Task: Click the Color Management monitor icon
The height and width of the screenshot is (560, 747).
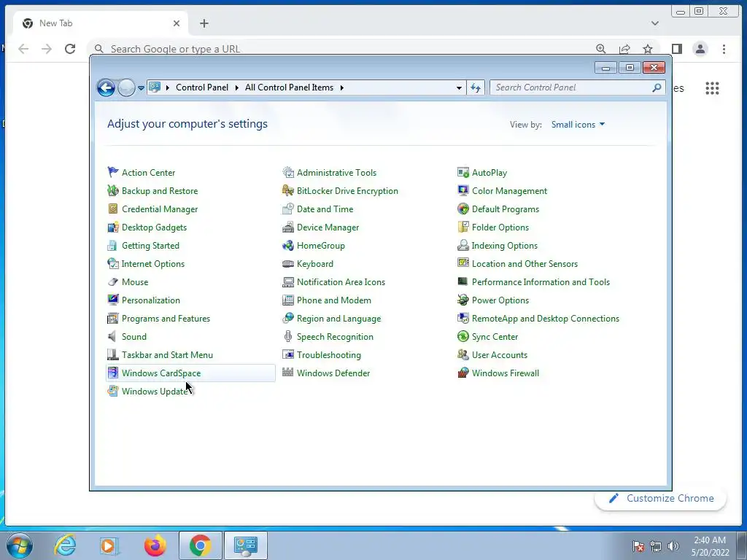Action: 463,190
